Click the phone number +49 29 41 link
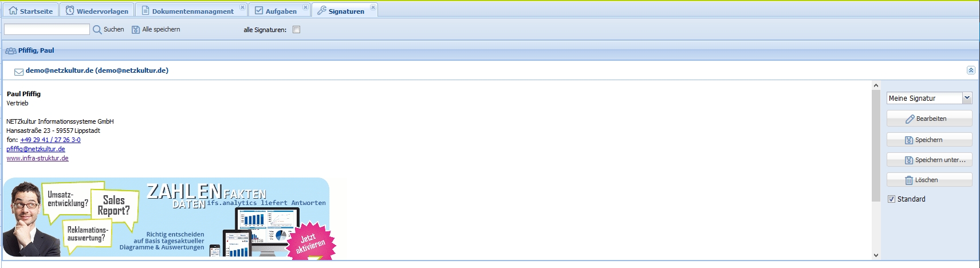The width and height of the screenshot is (980, 268). (x=50, y=140)
